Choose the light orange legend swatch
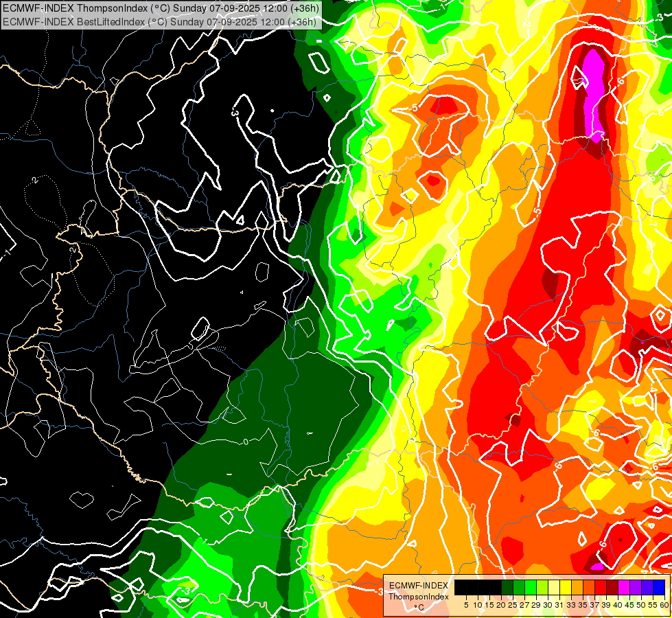 (x=577, y=587)
